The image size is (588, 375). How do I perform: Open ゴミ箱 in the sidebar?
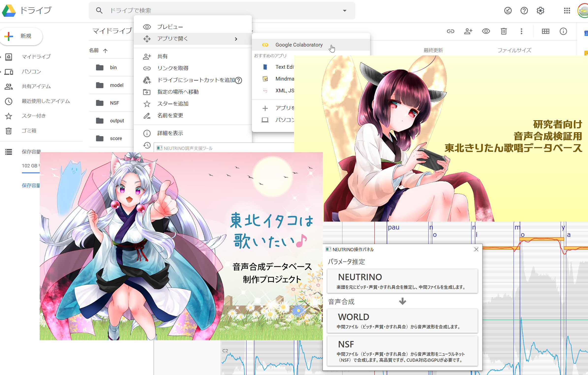(29, 131)
